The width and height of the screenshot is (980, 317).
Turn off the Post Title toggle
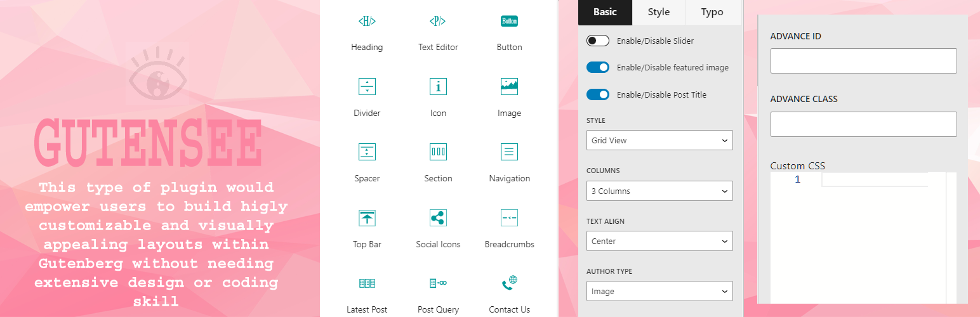coord(598,94)
